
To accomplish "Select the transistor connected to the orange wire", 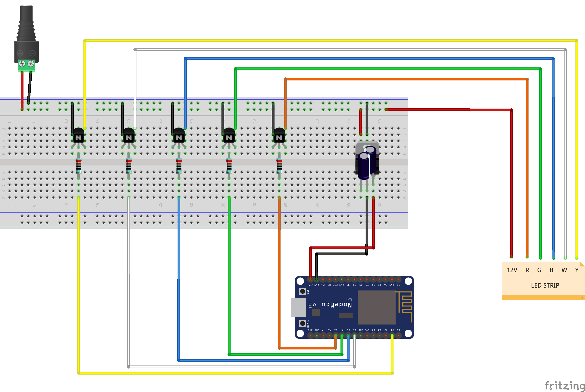I will click(279, 137).
